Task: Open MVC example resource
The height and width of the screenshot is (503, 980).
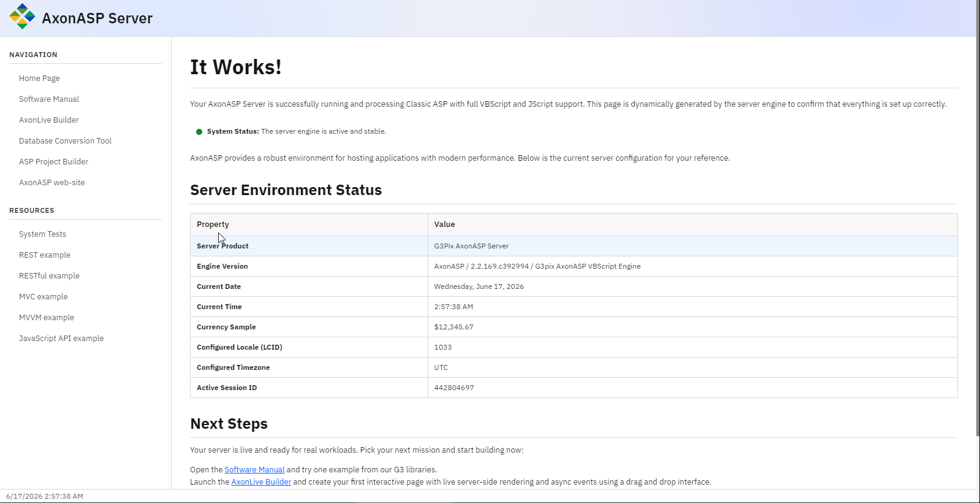Action: pos(44,297)
